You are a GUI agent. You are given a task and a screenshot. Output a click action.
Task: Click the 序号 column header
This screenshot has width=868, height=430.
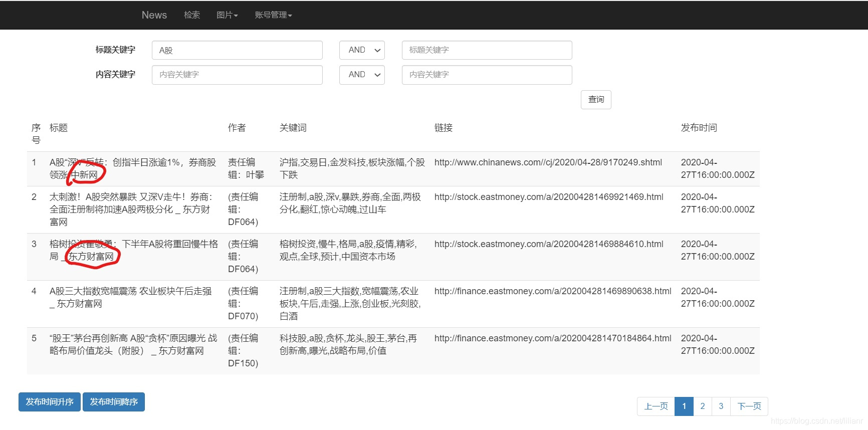tap(36, 134)
